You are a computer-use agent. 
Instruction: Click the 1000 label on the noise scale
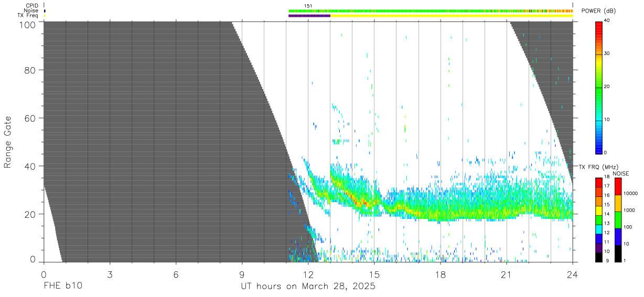[x=630, y=210]
